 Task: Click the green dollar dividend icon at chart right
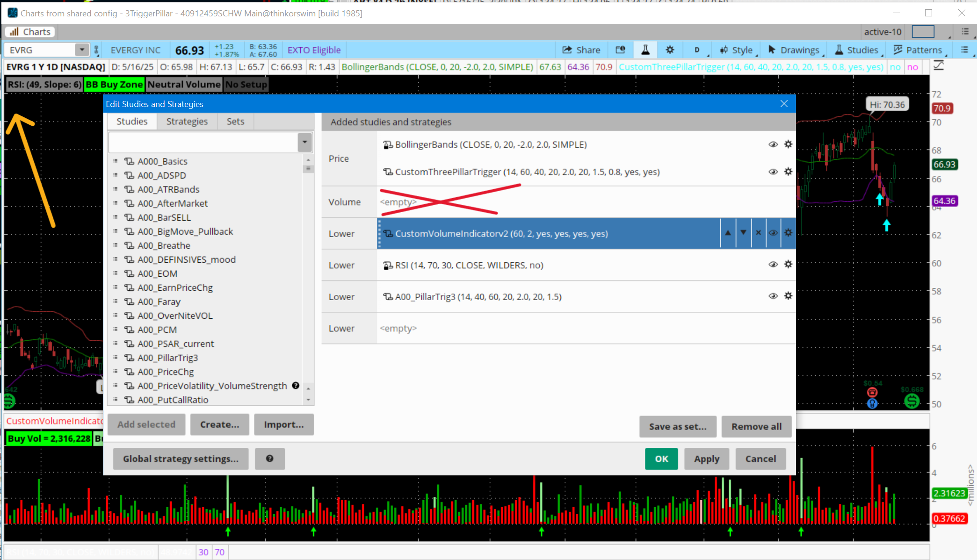pyautogui.click(x=912, y=401)
